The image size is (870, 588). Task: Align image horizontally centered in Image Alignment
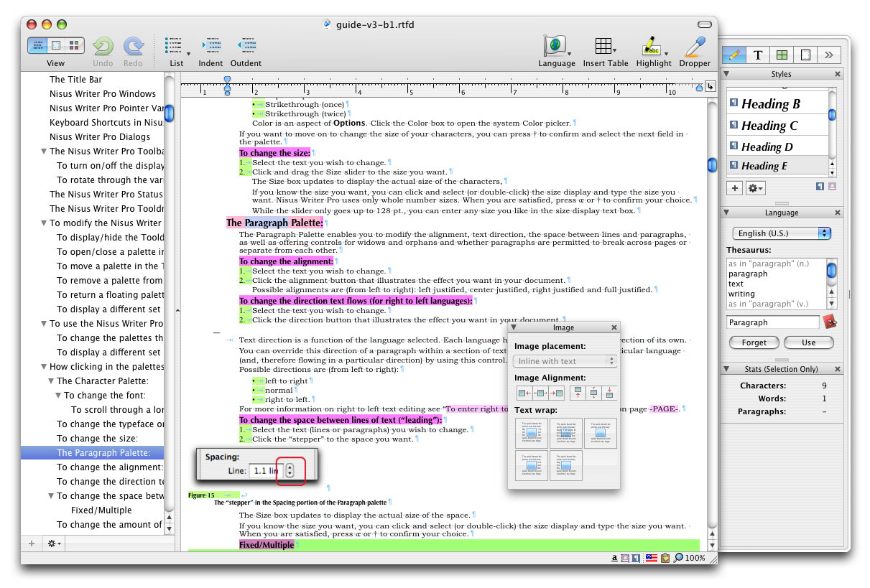pyautogui.click(x=540, y=393)
